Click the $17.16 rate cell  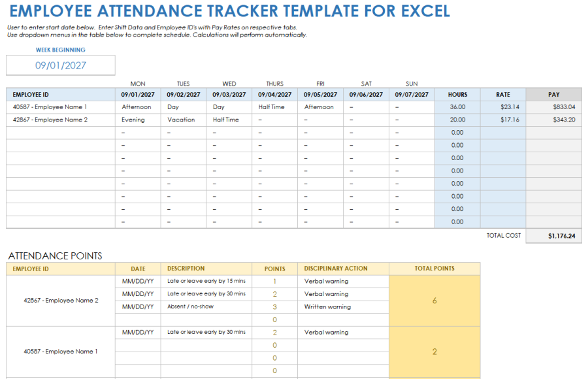[x=503, y=120]
